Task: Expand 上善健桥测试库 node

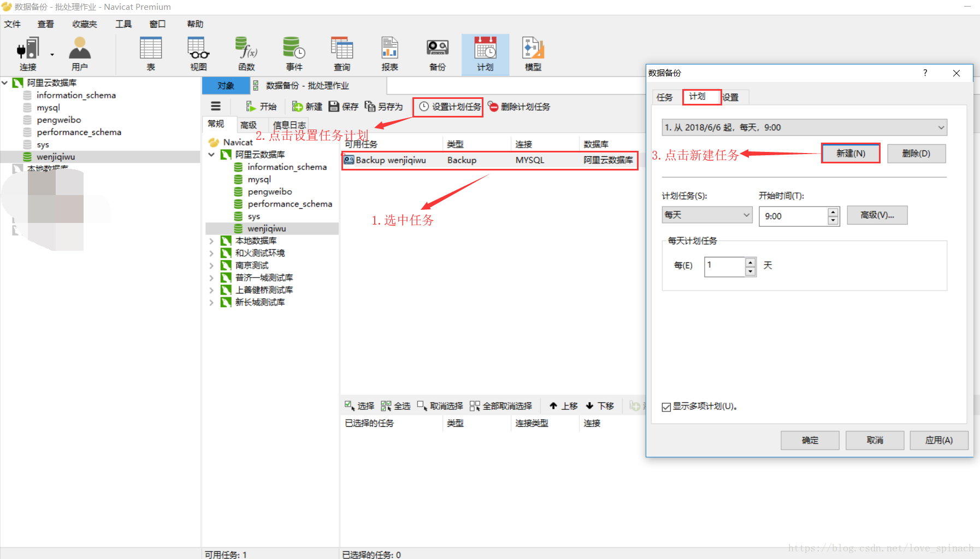Action: pyautogui.click(x=211, y=290)
